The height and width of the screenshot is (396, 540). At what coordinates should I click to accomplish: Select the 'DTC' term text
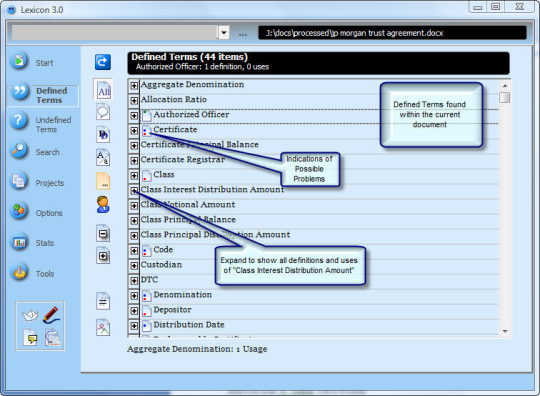click(x=149, y=280)
